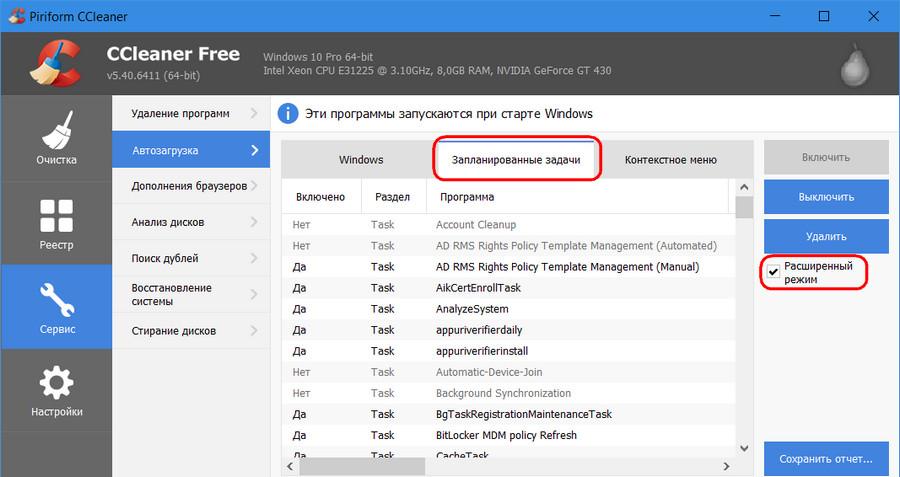Open Поиск дублей section
The height and width of the screenshot is (477, 900).
(191, 258)
